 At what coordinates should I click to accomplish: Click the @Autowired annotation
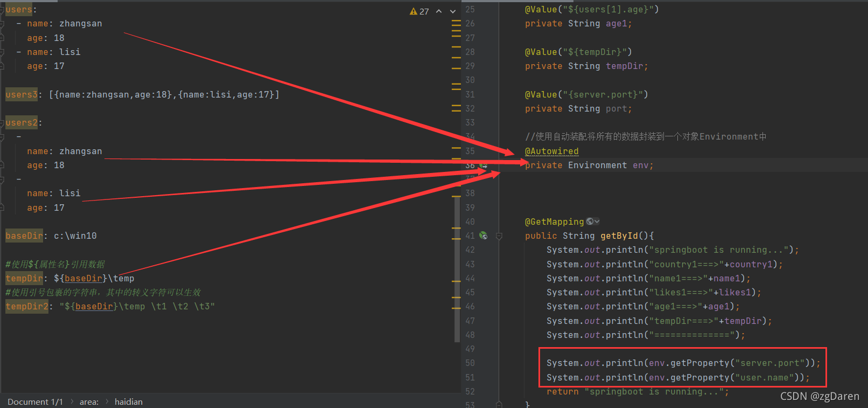[552, 151]
